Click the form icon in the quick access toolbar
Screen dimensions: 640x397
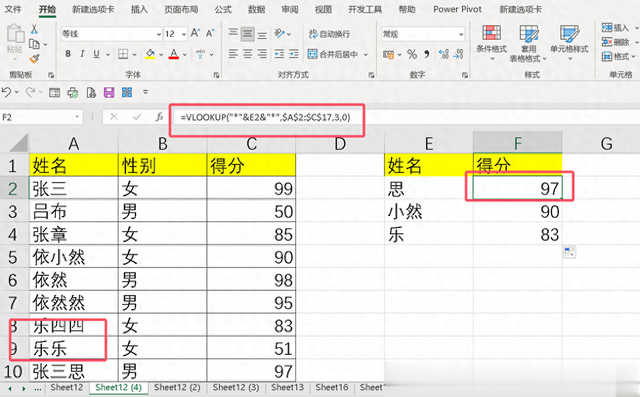tap(54, 93)
